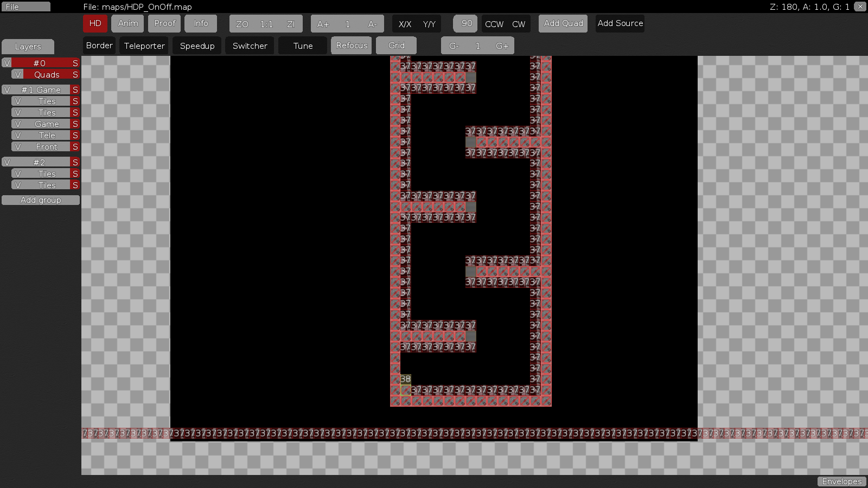Image resolution: width=868 pixels, height=488 pixels.
Task: Flip horizontally with the X/X button
Action: click(x=405, y=24)
